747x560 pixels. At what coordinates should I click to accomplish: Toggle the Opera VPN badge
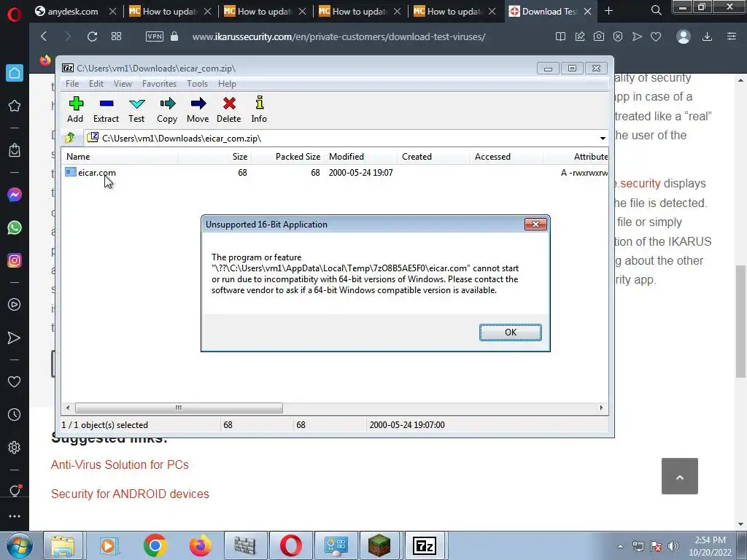155,36
